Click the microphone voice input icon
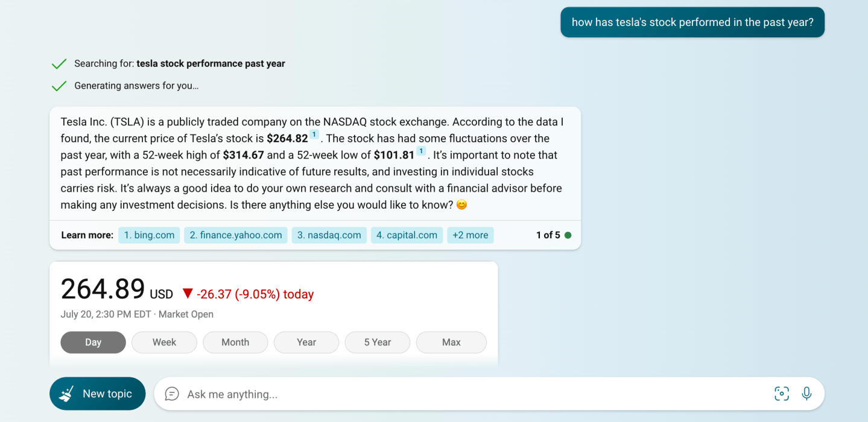Viewport: 868px width, 422px height. pyautogui.click(x=806, y=394)
